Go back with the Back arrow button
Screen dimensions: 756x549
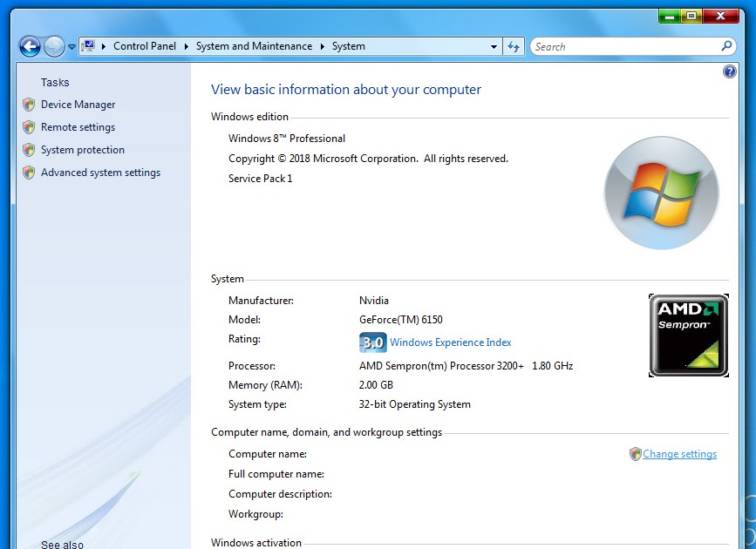pos(30,47)
